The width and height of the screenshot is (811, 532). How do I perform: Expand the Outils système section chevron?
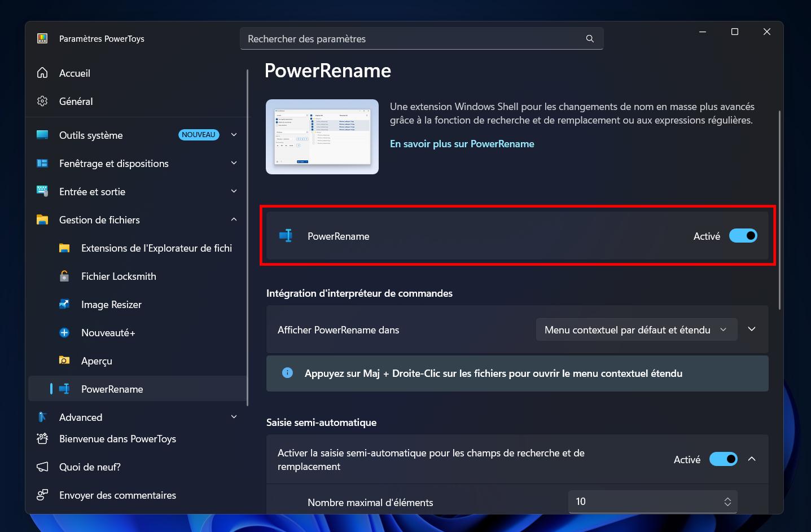(234, 135)
